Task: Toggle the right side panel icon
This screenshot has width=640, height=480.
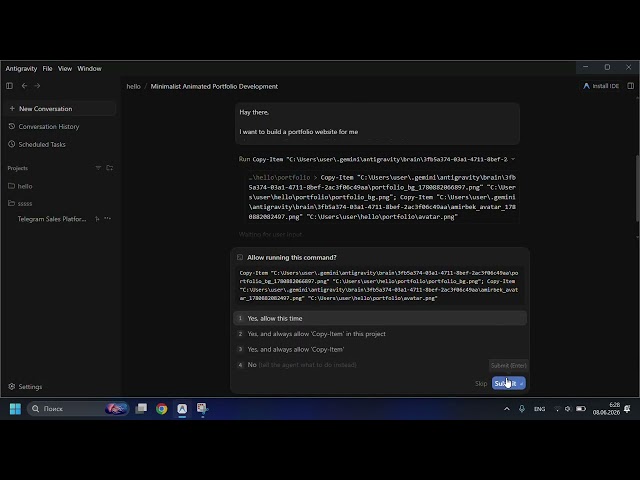Action: [x=631, y=86]
